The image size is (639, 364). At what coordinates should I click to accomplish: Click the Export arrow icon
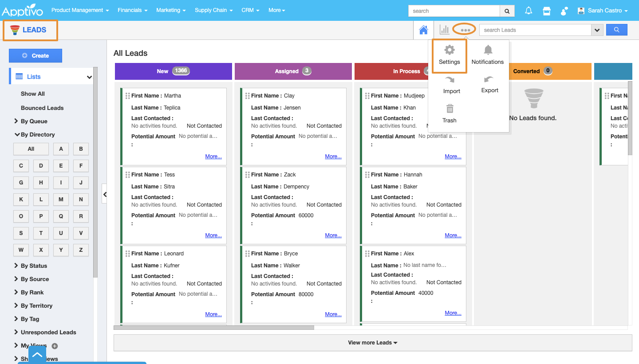click(489, 80)
